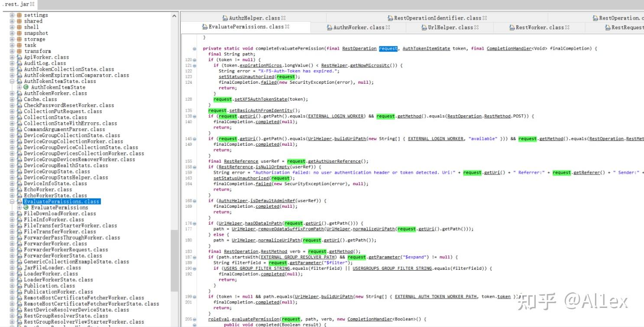Click the EchoWorker.class file icon
Screen dimensions: 644x327
click(x=19, y=190)
